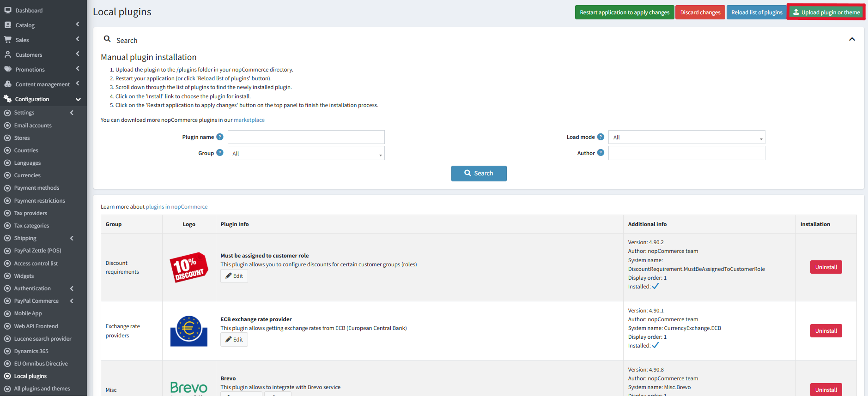
Task: Click the Customers person icon
Action: [x=8, y=54]
